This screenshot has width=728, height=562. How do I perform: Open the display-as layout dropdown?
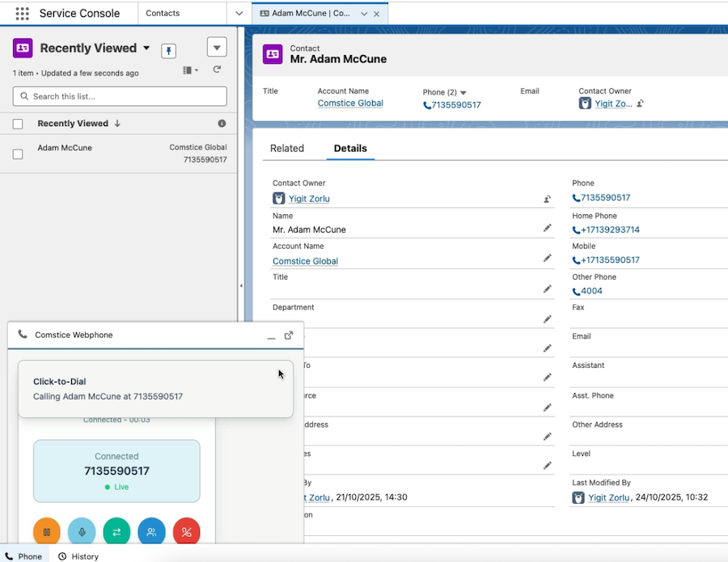[190, 71]
